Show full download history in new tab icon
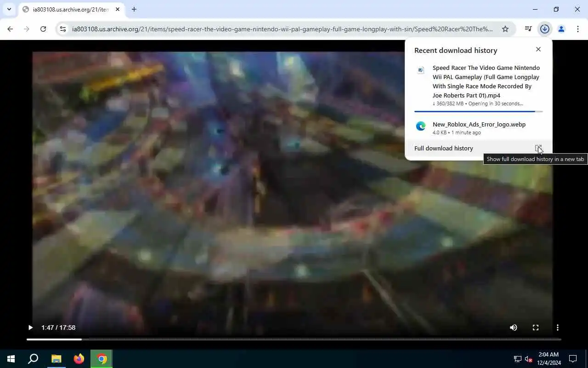This screenshot has width=588, height=368. tap(538, 148)
